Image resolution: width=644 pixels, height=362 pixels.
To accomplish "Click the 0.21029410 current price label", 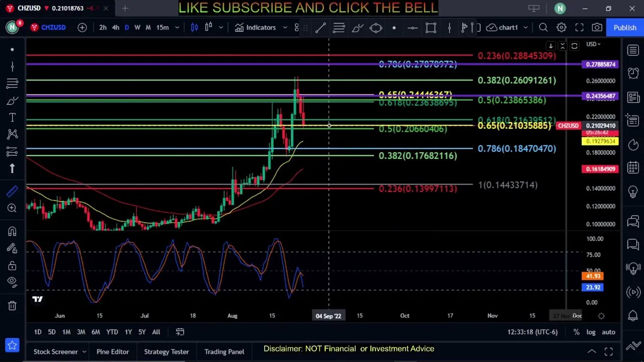I will (x=601, y=126).
